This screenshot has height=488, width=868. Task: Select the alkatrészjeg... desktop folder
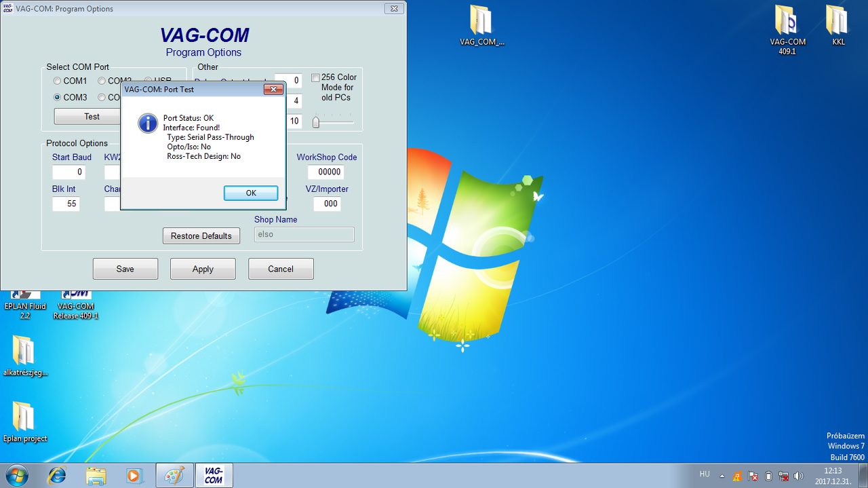pyautogui.click(x=25, y=356)
